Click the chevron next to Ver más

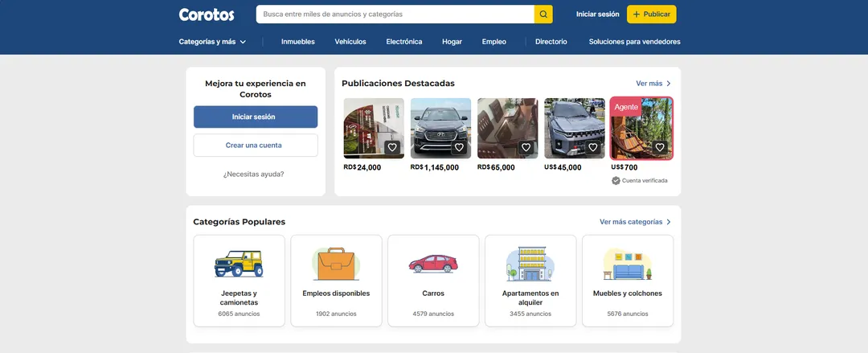pos(669,84)
